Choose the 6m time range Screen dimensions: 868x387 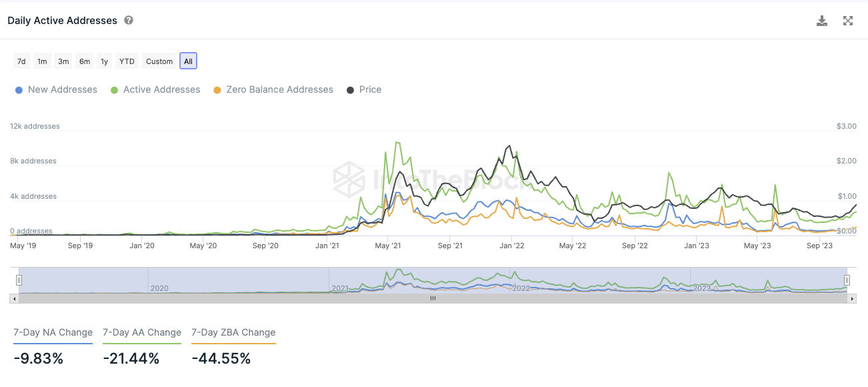84,61
